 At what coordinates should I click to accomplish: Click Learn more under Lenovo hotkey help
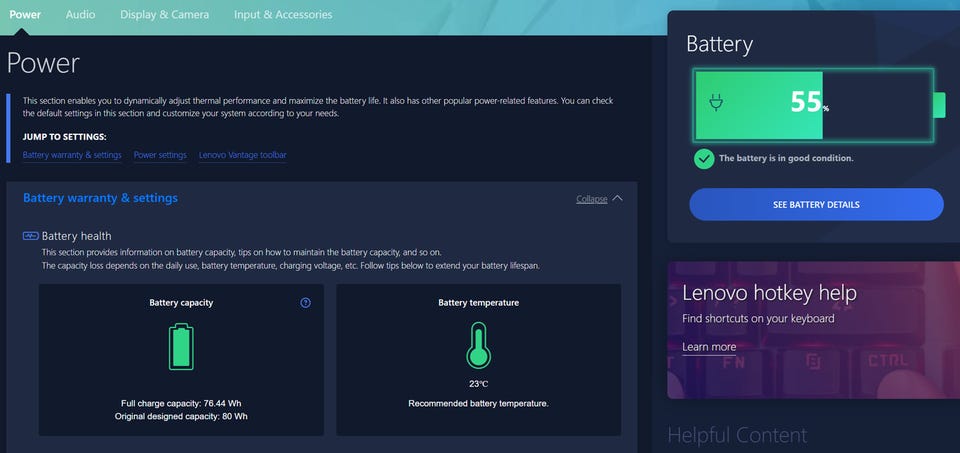[x=709, y=347]
